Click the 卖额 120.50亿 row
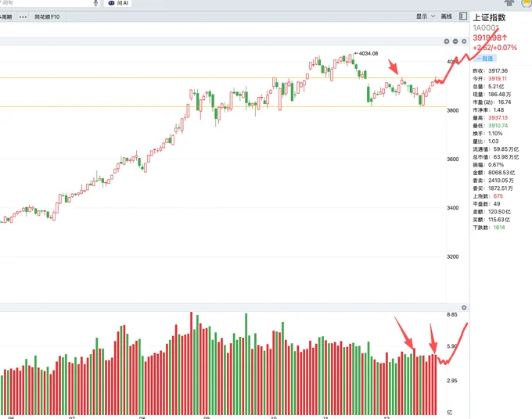Screen dimensions: 532x419 point(491,212)
